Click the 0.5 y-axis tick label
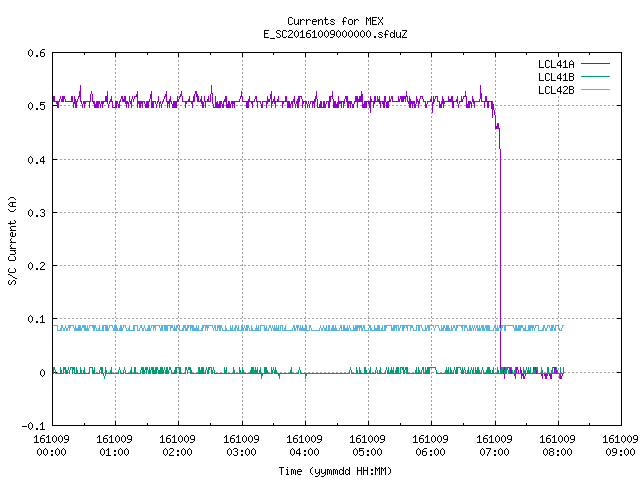The image size is (640, 480). tap(36, 106)
